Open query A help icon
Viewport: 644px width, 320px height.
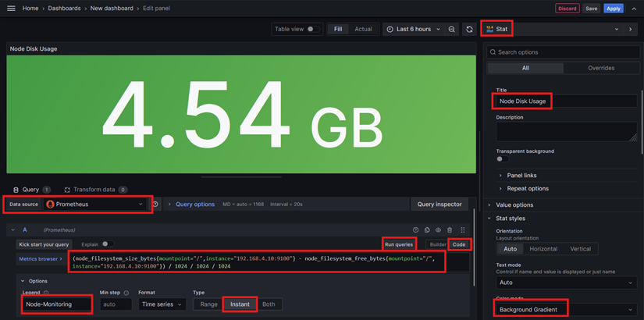(415, 230)
